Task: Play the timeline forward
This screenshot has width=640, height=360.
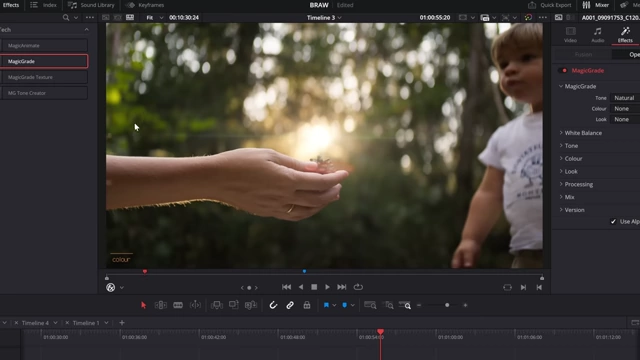Action: point(327,287)
